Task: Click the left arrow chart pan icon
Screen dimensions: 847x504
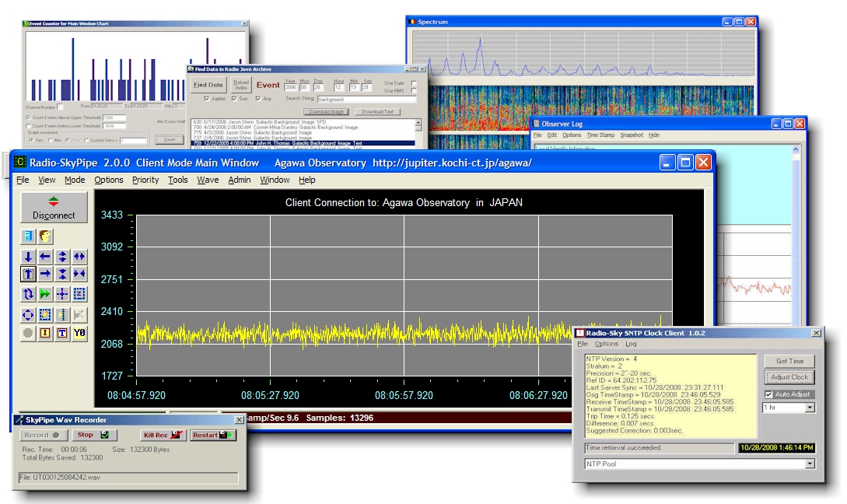Action: pyautogui.click(x=45, y=256)
